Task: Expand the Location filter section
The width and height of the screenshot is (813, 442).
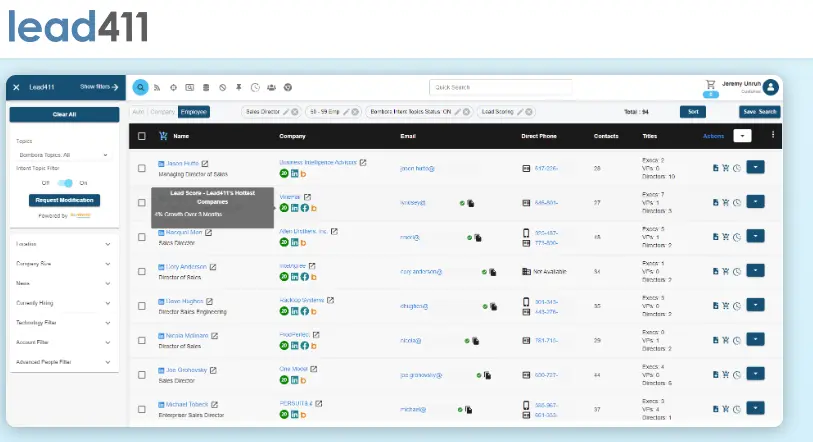Action: coord(64,244)
